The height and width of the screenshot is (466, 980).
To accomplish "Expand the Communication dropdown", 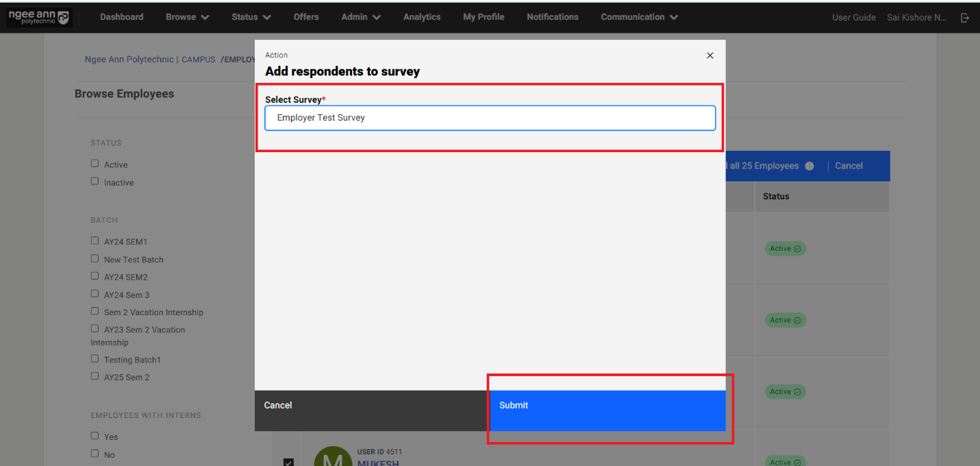I will click(x=639, y=17).
